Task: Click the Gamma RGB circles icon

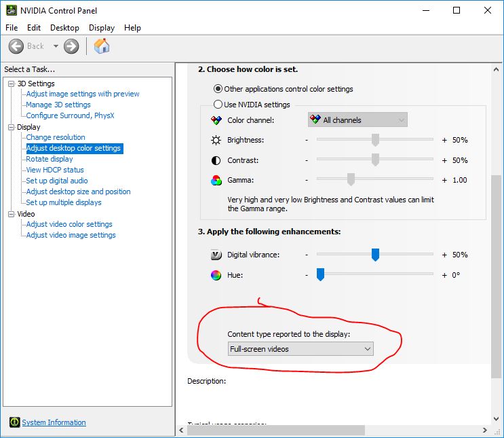Action: [216, 180]
